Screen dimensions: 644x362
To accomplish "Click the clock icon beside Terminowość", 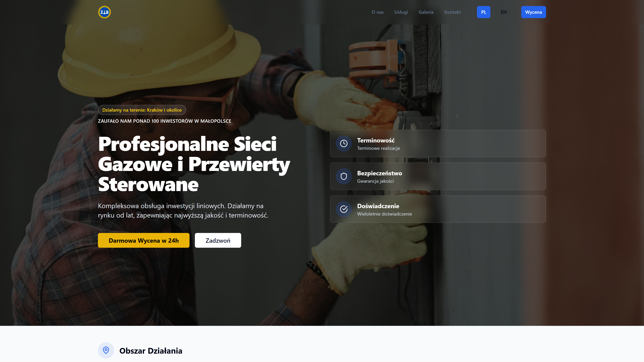I will tap(344, 143).
